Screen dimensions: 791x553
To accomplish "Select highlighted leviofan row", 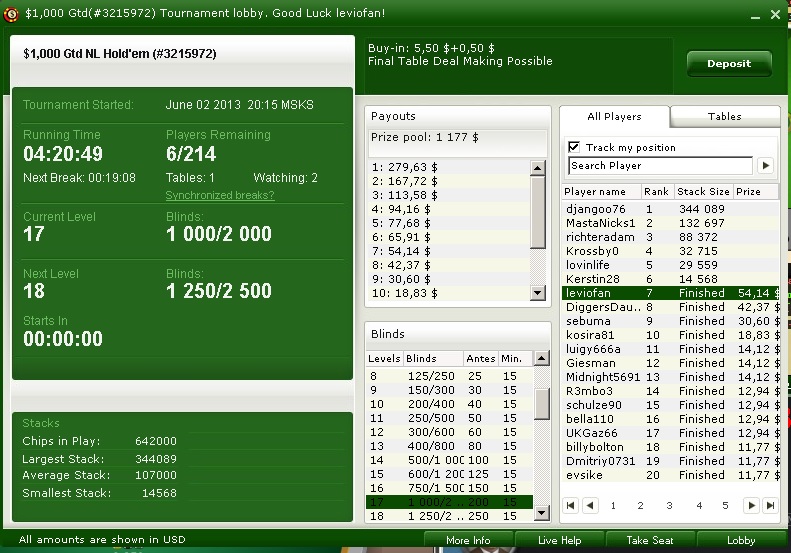I will point(670,293).
